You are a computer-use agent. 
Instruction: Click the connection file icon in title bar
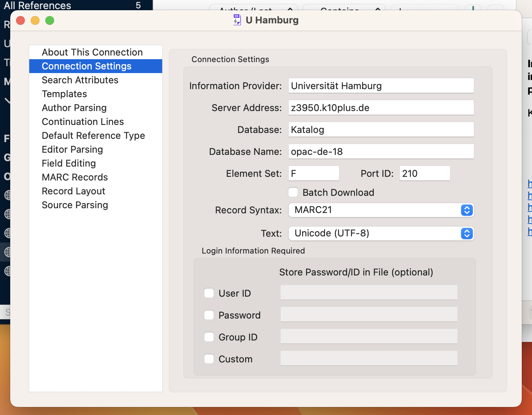[x=237, y=20]
